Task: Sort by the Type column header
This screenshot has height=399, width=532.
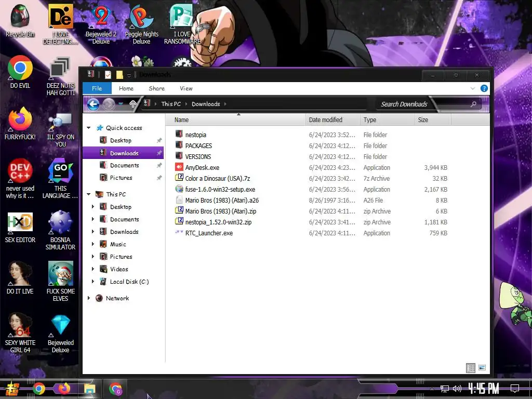Action: (x=387, y=120)
